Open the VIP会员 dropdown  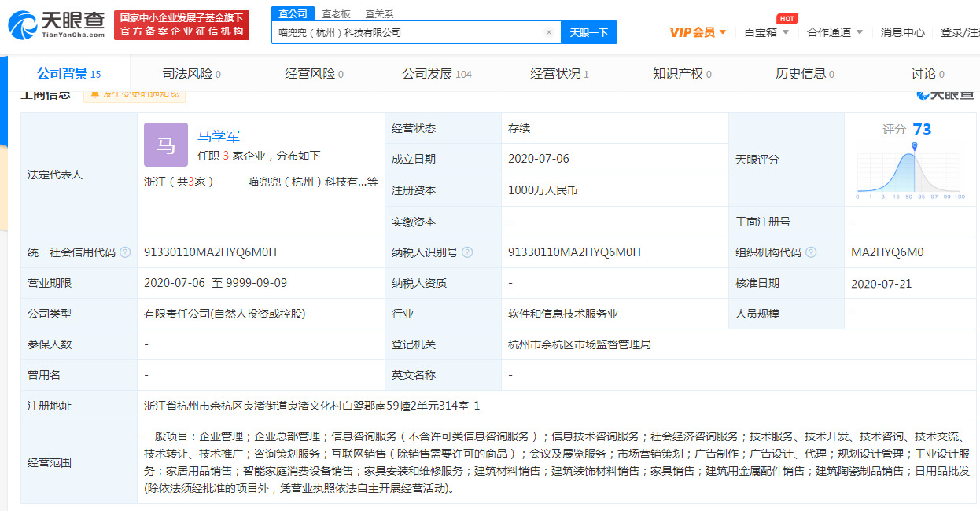(698, 32)
